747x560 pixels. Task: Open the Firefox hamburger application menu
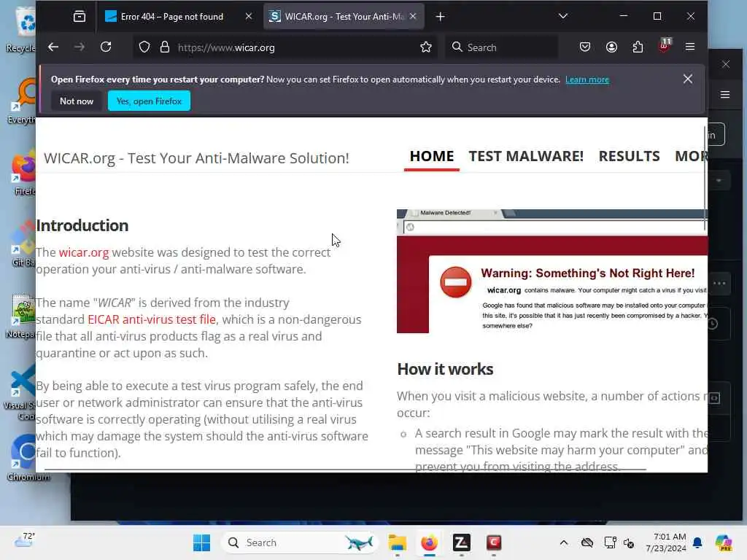(690, 47)
